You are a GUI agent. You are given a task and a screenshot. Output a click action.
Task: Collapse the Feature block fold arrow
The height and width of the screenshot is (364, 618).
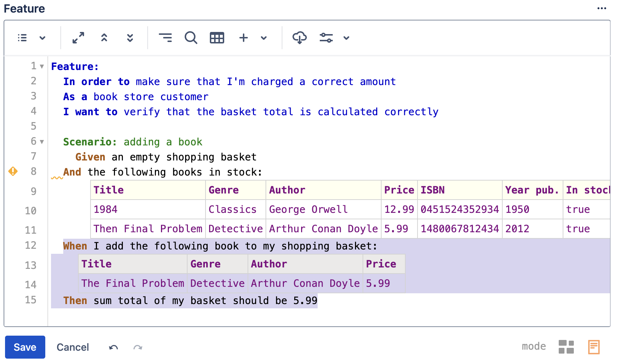coord(42,66)
